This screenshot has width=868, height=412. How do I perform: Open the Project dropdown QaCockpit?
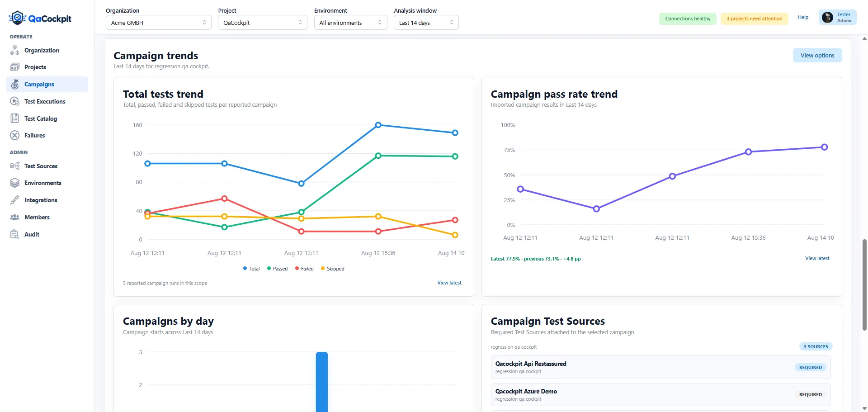[x=263, y=23]
